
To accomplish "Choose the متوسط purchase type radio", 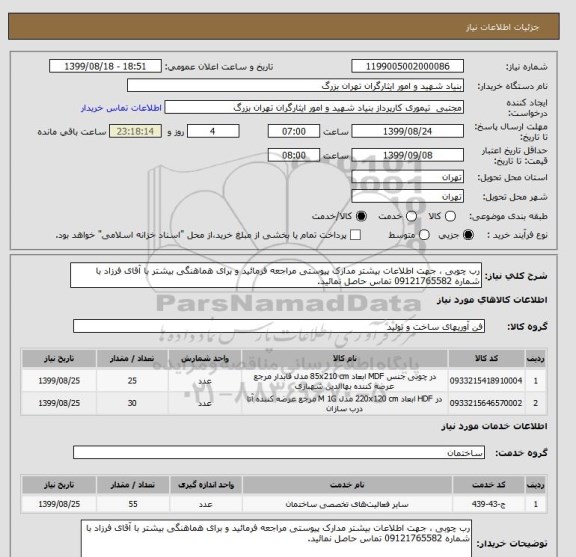I will tap(424, 234).
